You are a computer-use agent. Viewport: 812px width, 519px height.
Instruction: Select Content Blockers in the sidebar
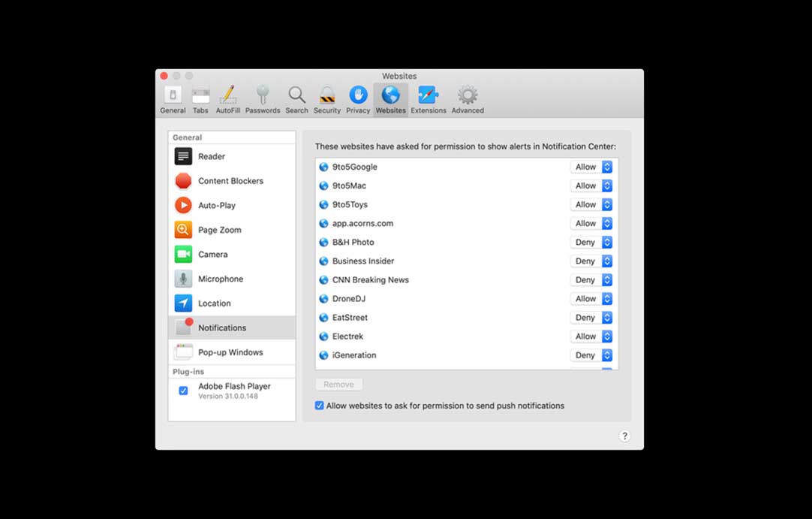pyautogui.click(x=232, y=181)
